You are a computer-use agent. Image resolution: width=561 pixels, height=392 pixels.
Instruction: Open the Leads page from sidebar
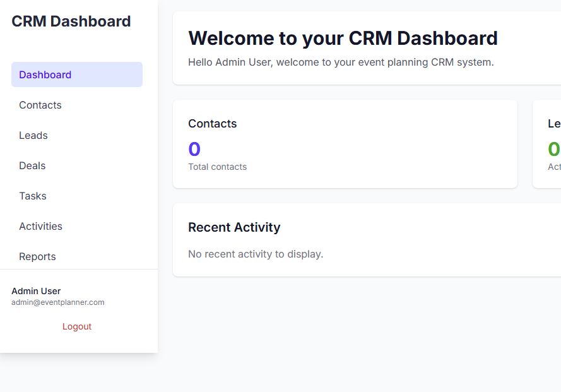tap(77, 135)
